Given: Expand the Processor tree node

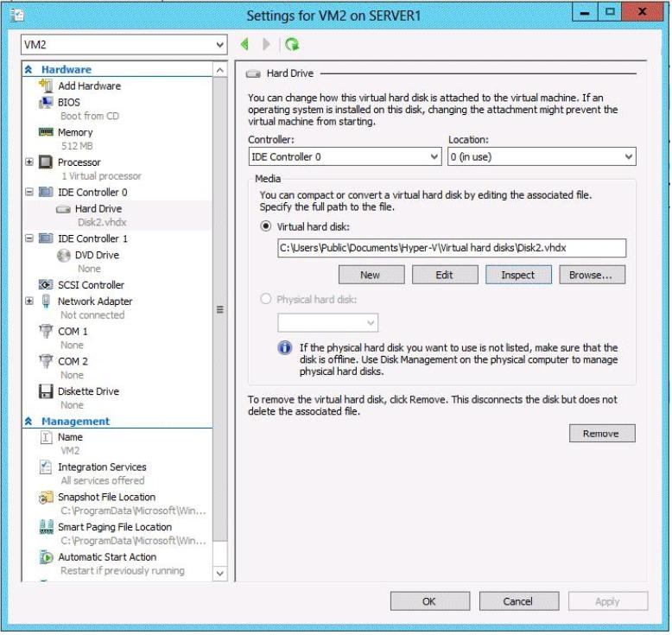Looking at the screenshot, I should tap(30, 162).
